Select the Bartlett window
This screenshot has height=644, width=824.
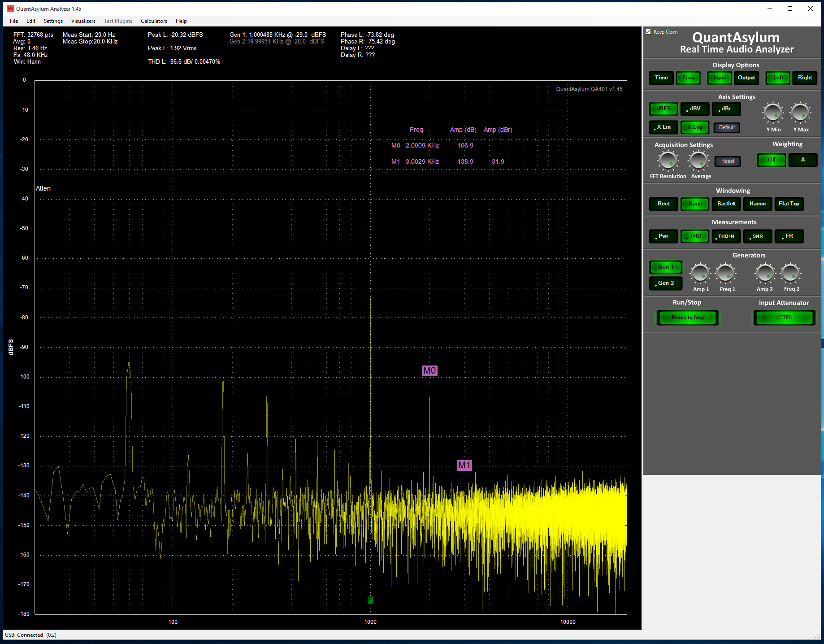click(x=726, y=204)
